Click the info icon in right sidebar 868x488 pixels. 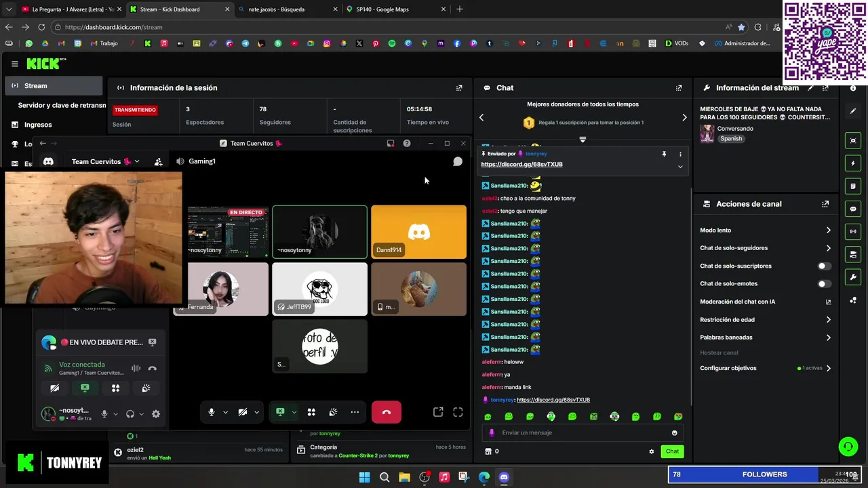(853, 88)
